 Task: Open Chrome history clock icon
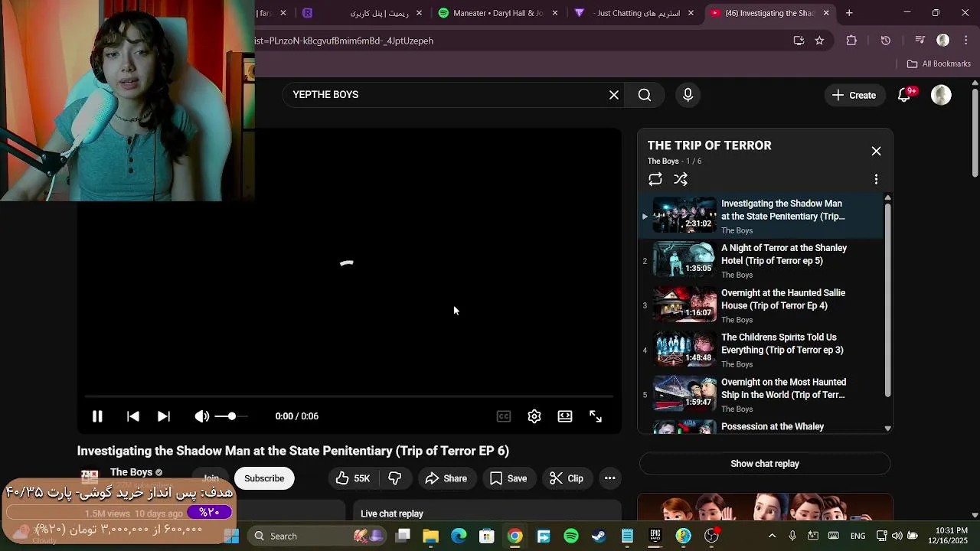click(885, 41)
